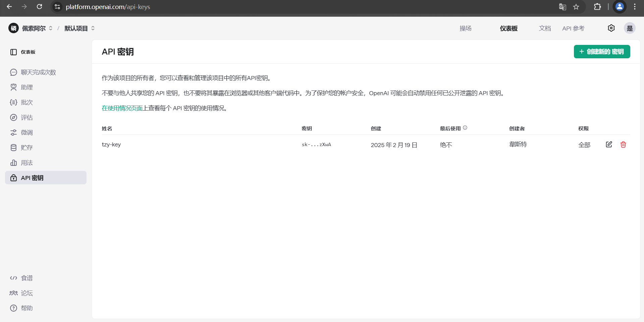Image resolution: width=644 pixels, height=322 pixels.
Task: Open the API 参考 tab
Action: 573,28
